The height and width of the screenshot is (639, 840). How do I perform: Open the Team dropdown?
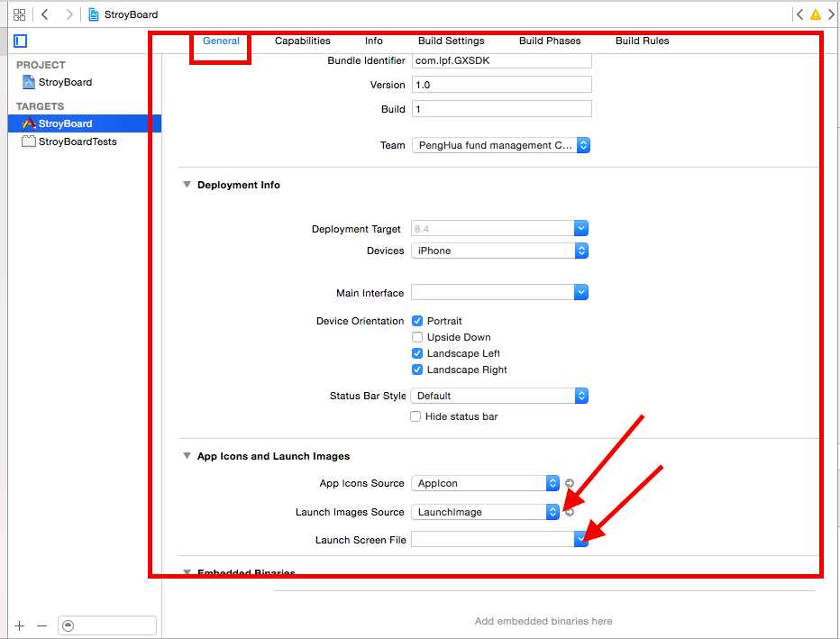click(501, 145)
